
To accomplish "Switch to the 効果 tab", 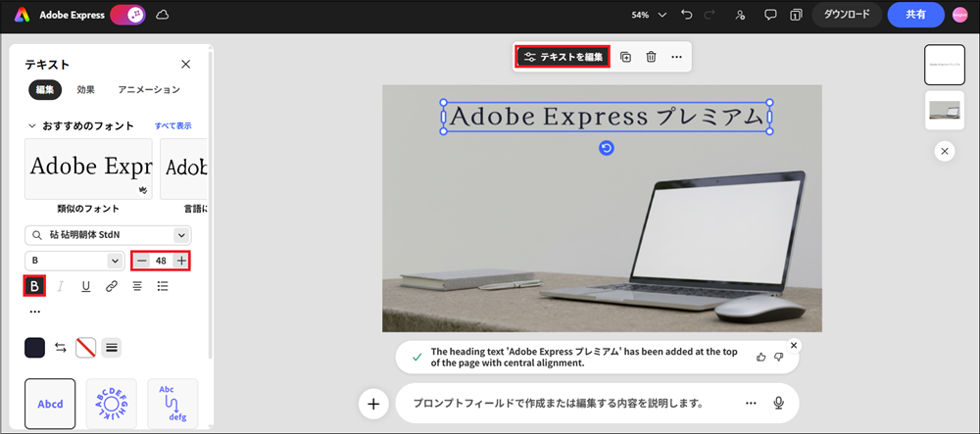I will coord(86,90).
